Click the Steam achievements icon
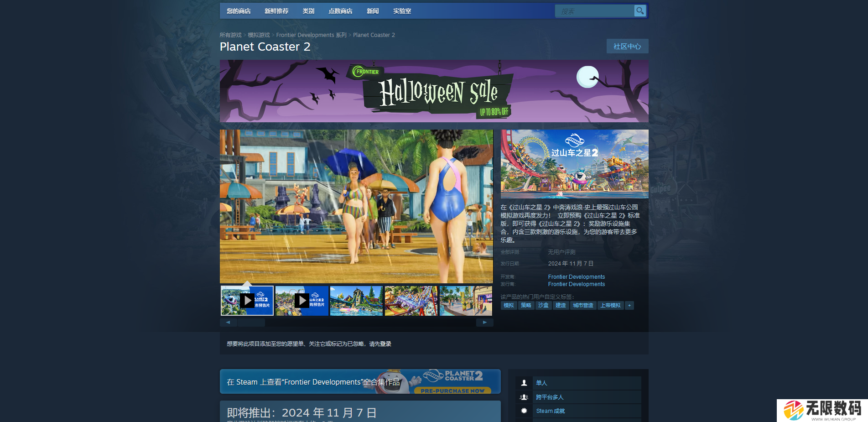The width and height of the screenshot is (868, 422). [524, 411]
